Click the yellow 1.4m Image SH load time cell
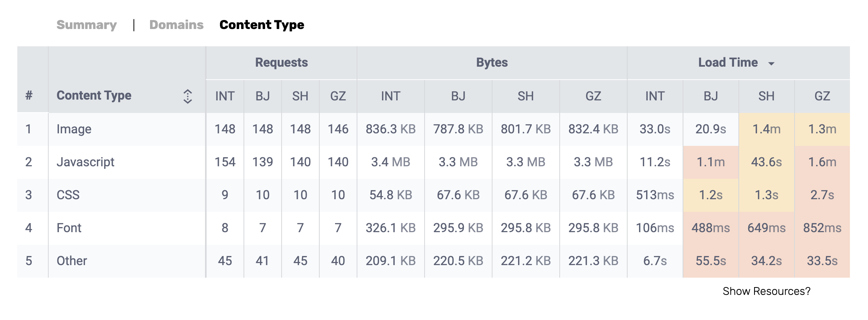This screenshot has height=320, width=868. 766,129
